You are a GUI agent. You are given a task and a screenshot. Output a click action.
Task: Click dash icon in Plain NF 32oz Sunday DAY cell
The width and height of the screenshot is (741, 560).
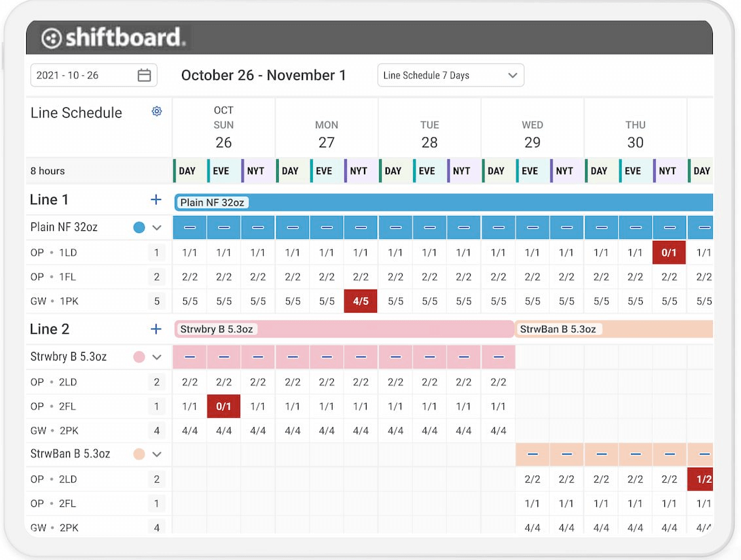189,227
